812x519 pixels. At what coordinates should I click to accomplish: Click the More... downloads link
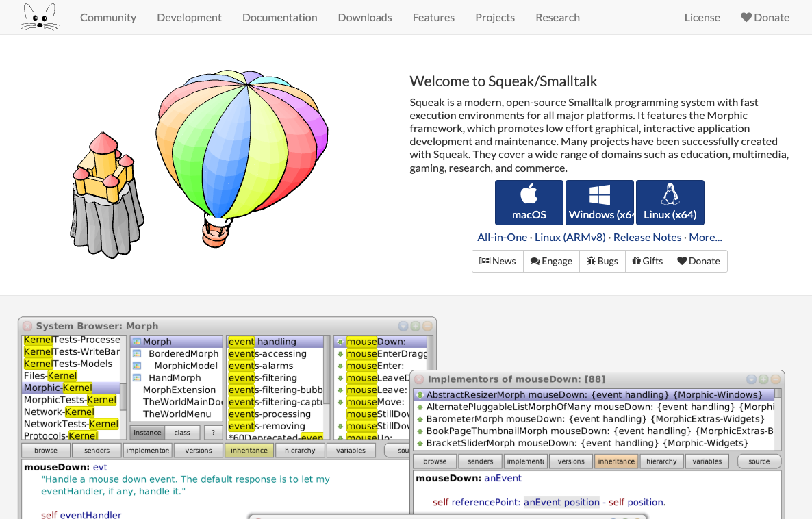pyautogui.click(x=705, y=237)
